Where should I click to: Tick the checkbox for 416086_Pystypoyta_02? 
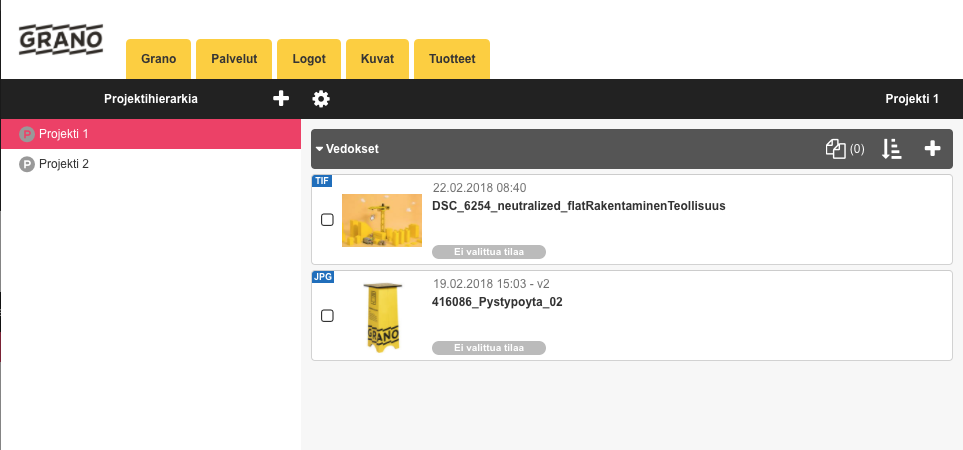327,316
